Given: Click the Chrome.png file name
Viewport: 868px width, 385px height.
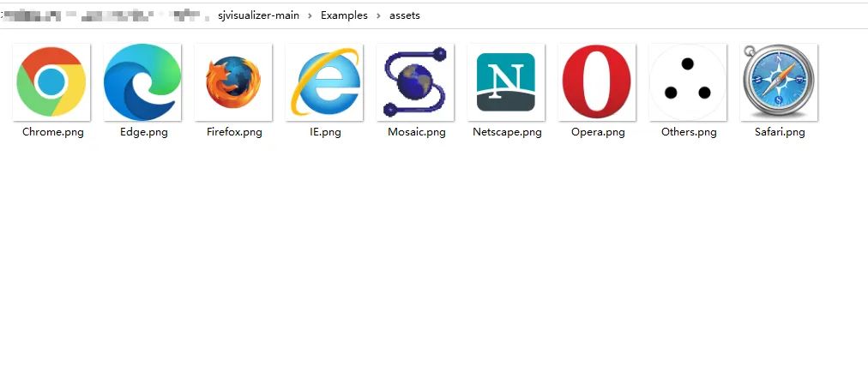Looking at the screenshot, I should [53, 132].
